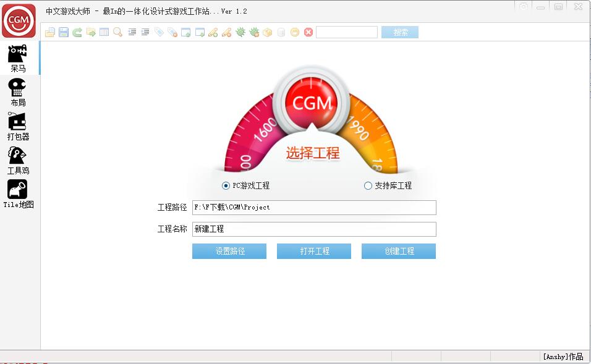Click the save toolbar icon
This screenshot has height=364, width=591.
pyautogui.click(x=64, y=32)
